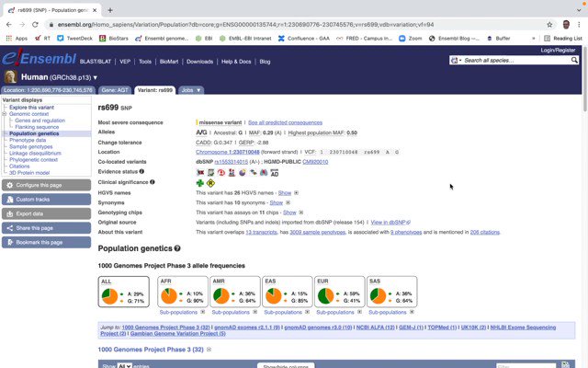588x368 pixels.
Task: Click the table export icon at bottom right
Action: (x=565, y=364)
